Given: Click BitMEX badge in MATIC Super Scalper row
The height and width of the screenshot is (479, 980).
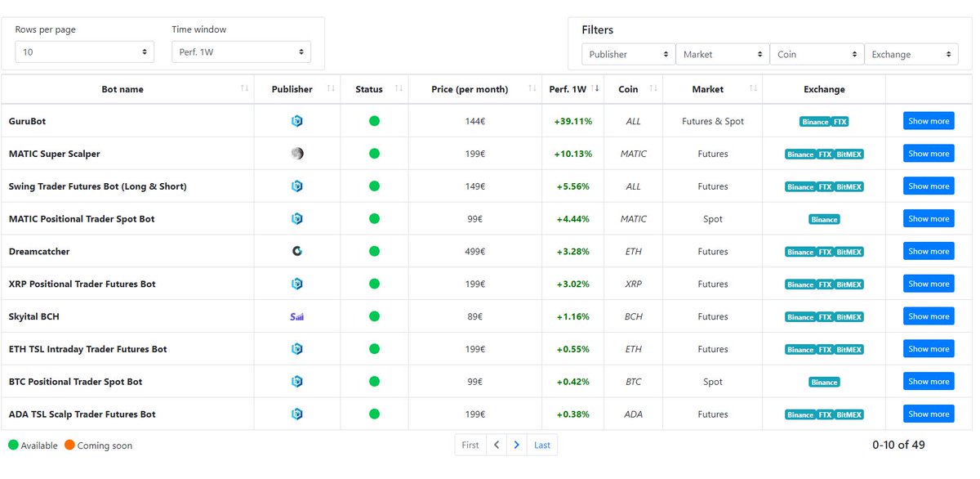Looking at the screenshot, I should [849, 154].
